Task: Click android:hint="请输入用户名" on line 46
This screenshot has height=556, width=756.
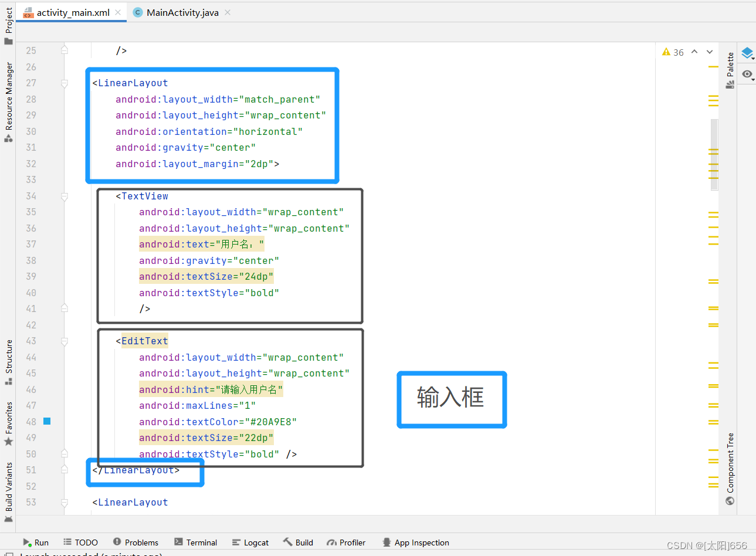Action: [x=211, y=390]
